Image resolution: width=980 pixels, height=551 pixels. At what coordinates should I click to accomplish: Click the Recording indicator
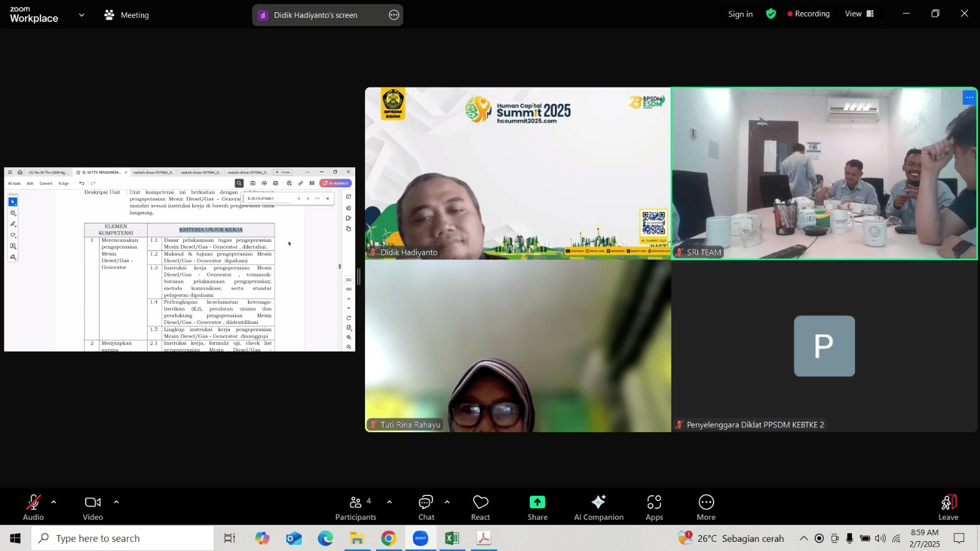point(809,13)
